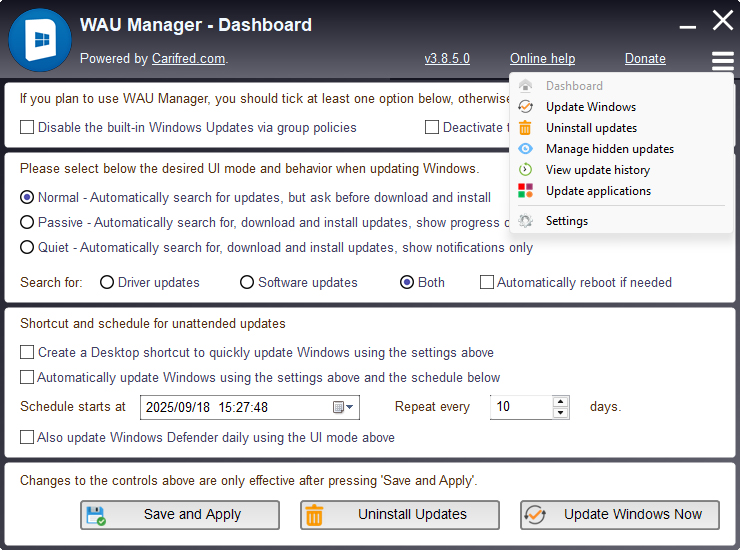Enable Disable built-in Windows Updates checkbox
Screen dimensions: 740x550
click(27, 128)
